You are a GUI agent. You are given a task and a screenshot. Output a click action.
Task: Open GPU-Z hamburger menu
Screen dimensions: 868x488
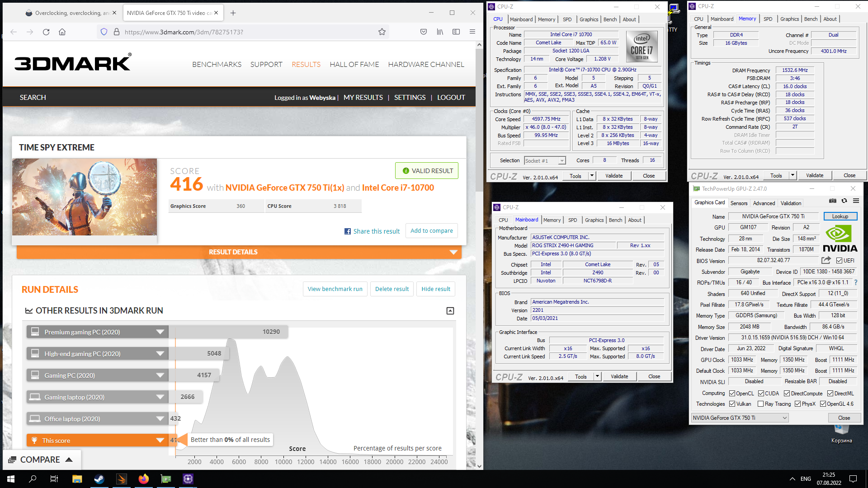pyautogui.click(x=856, y=201)
